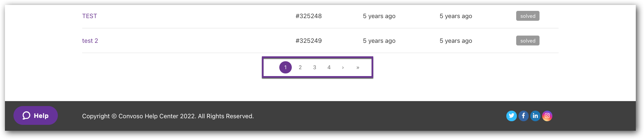Click solved badge on test 2 row

[x=528, y=41]
